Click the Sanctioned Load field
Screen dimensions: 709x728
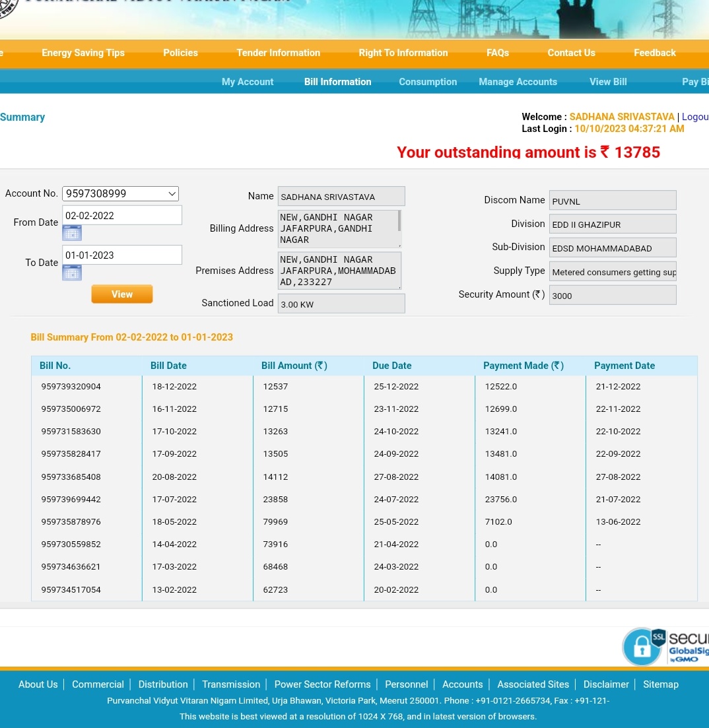pyautogui.click(x=341, y=304)
